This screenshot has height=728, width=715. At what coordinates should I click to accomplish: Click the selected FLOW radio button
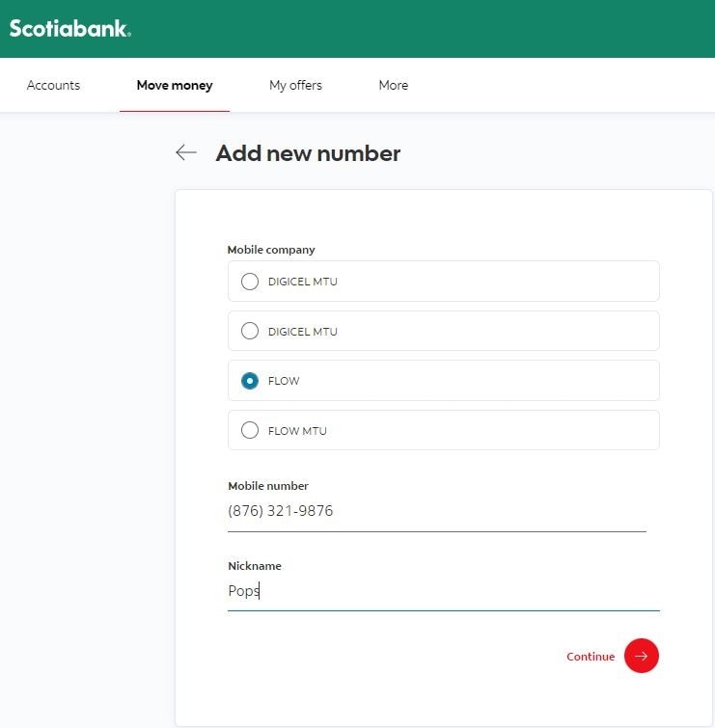coord(250,381)
